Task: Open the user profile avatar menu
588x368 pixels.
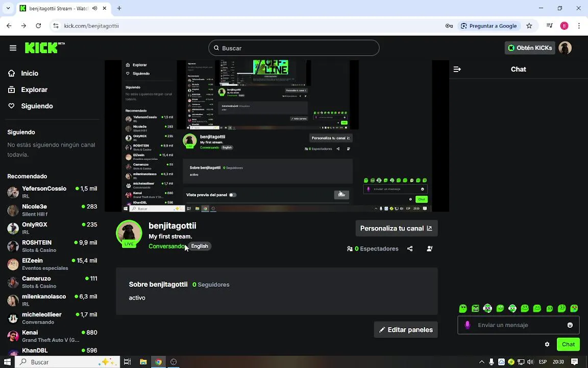Action: 565,48
